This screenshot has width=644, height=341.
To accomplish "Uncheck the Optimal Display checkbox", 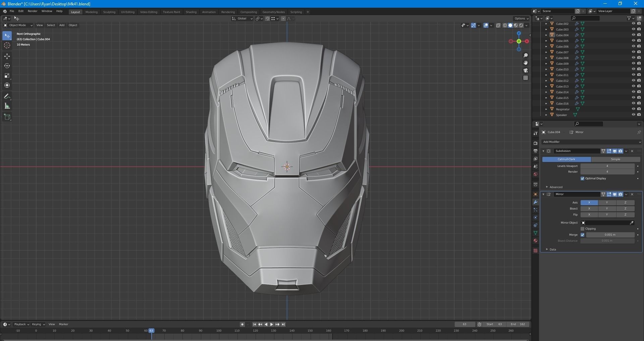I will pos(583,178).
